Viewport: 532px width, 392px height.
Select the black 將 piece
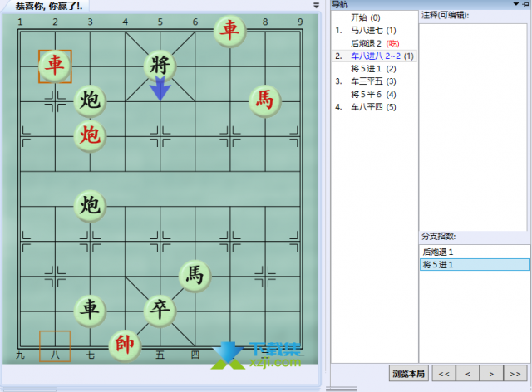160,66
